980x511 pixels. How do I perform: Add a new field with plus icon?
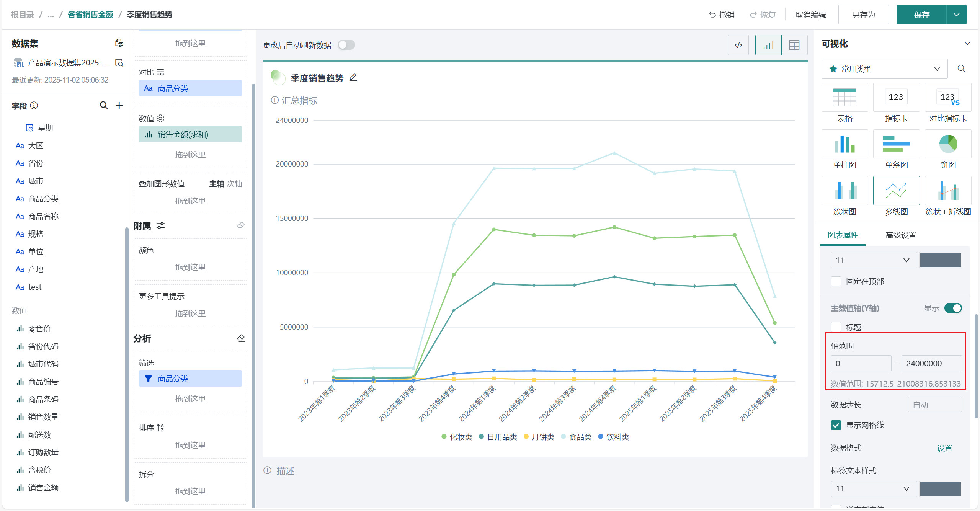point(119,105)
